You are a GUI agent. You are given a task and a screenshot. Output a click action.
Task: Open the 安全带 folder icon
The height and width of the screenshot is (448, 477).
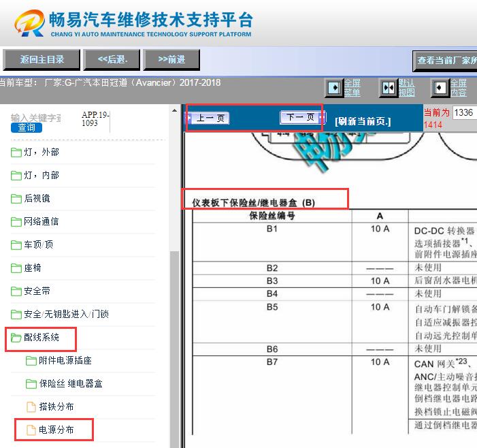16,291
